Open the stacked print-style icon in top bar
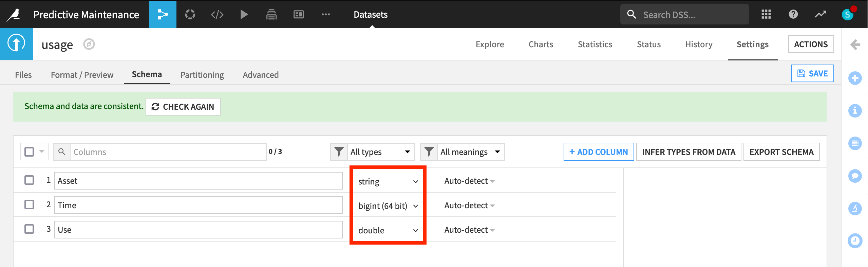The width and height of the screenshot is (868, 267). pos(271,14)
